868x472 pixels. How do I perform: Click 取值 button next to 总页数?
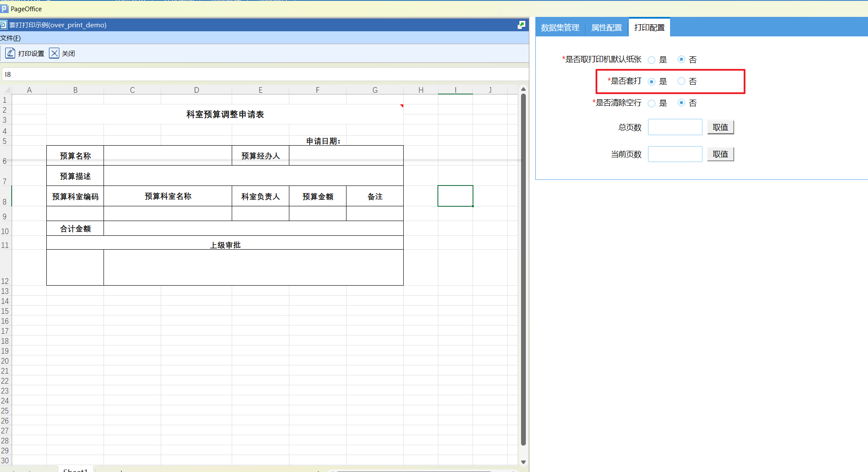click(720, 127)
